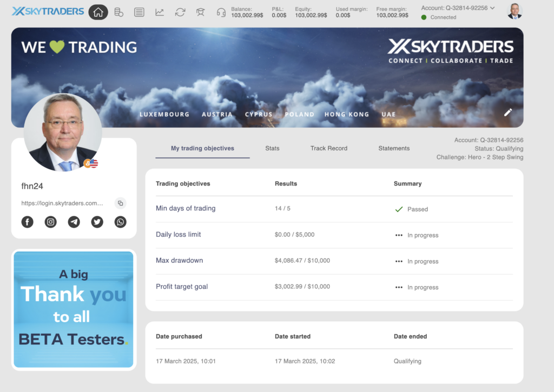This screenshot has height=392, width=554.
Task: Open the Telegram social icon
Action: (x=74, y=222)
